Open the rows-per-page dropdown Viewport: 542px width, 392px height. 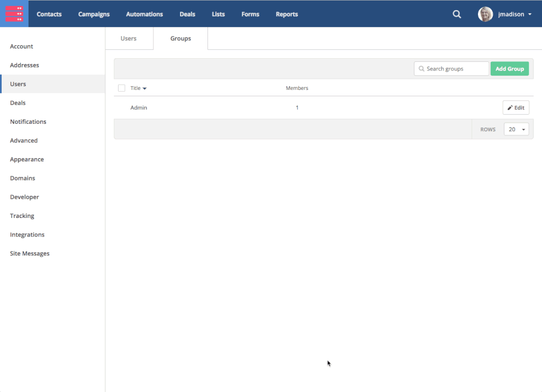click(x=516, y=129)
